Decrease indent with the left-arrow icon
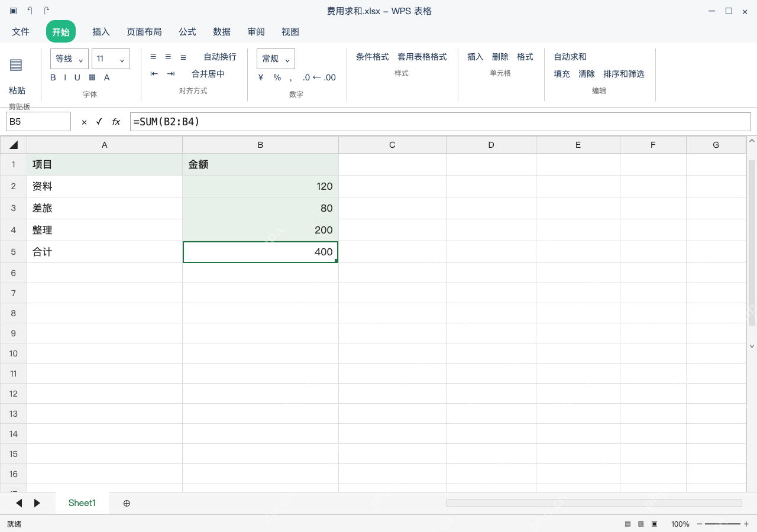The height and width of the screenshot is (532, 757). (x=154, y=74)
